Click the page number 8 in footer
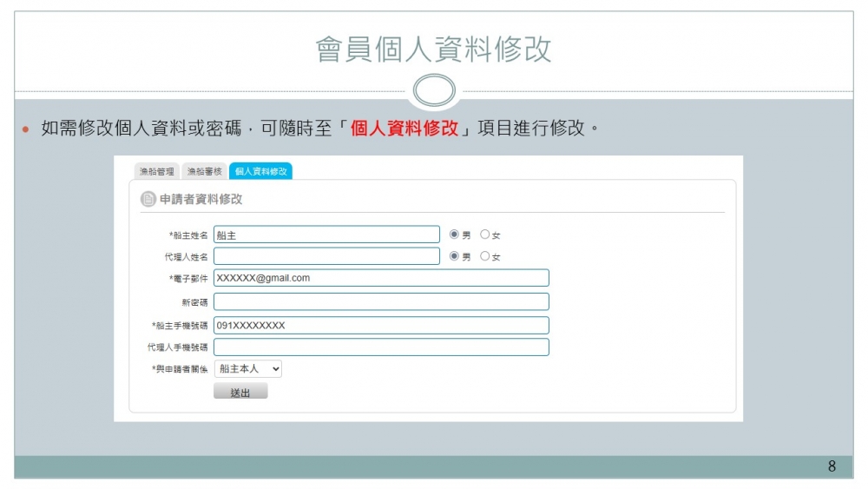This screenshot has height=489, width=868. pyautogui.click(x=832, y=467)
